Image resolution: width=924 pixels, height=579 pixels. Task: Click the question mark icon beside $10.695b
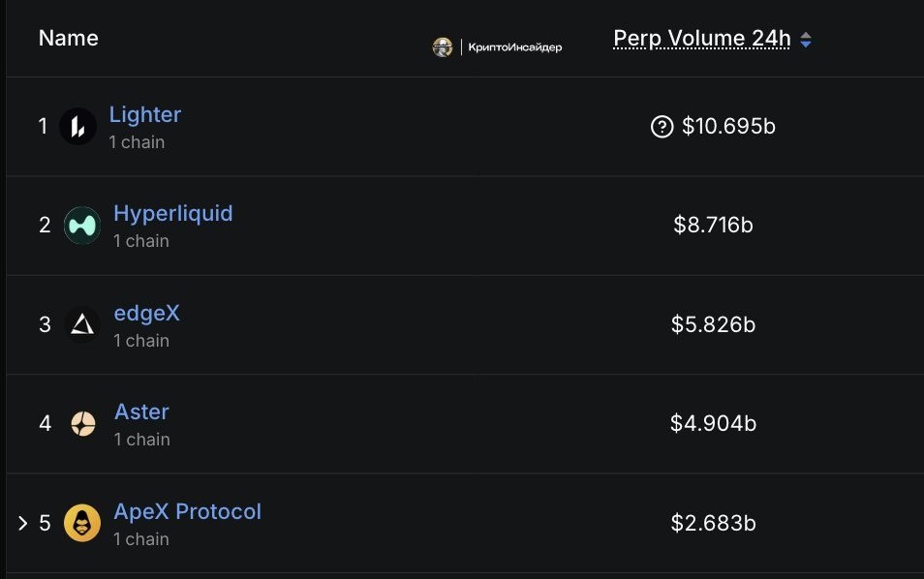(x=662, y=126)
